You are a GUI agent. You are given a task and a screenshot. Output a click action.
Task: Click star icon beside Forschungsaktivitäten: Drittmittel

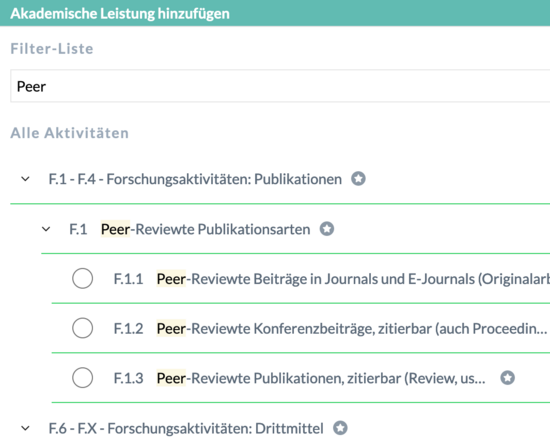click(340, 428)
